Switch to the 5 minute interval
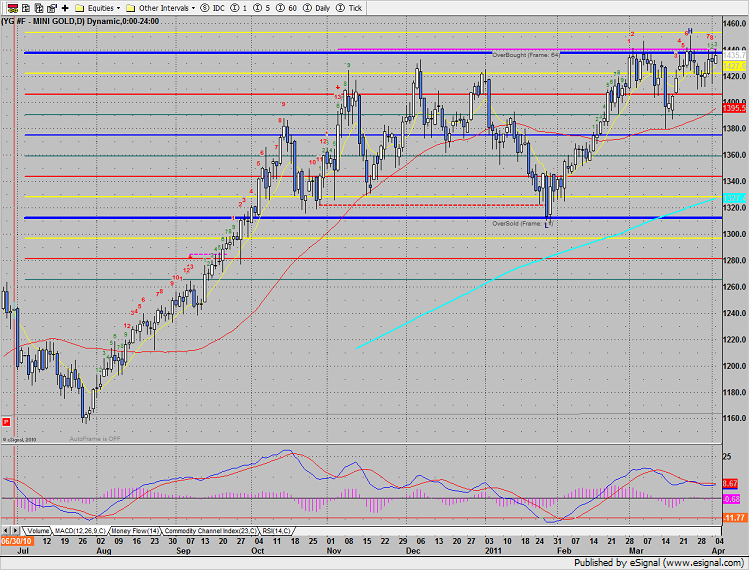 [x=261, y=8]
